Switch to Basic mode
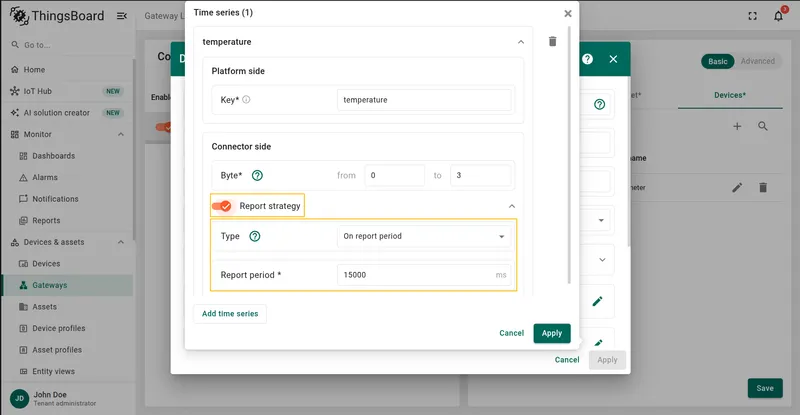The image size is (800, 415). 717,61
